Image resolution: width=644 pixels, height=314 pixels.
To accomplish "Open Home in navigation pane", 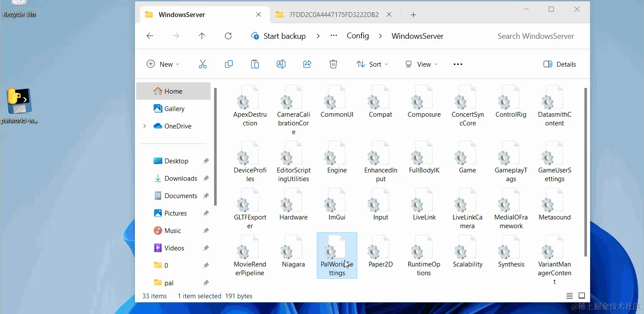I will [174, 91].
